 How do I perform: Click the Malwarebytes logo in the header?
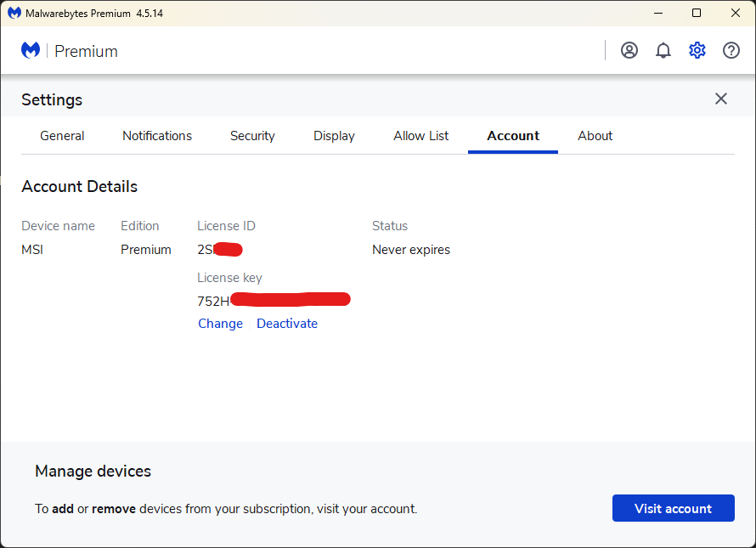tap(31, 50)
